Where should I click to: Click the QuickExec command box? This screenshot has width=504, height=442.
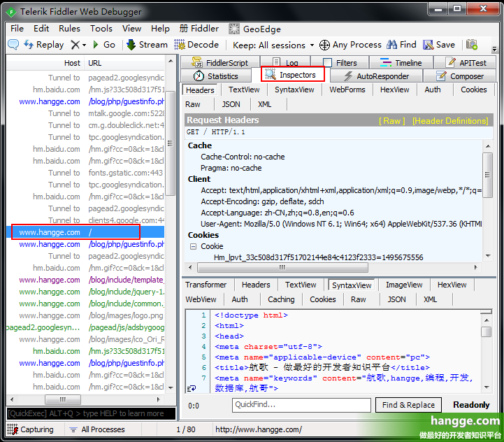tap(91, 413)
